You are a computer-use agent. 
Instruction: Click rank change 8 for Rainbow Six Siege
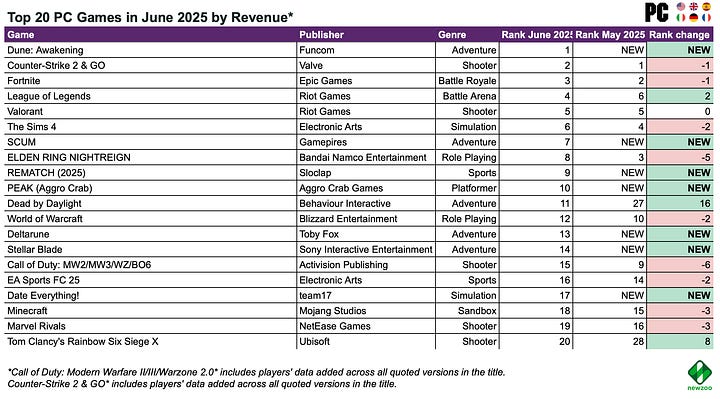click(x=680, y=342)
